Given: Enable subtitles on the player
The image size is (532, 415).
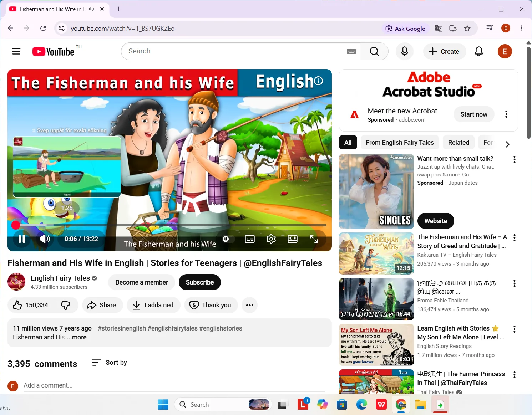Looking at the screenshot, I should coord(249,239).
